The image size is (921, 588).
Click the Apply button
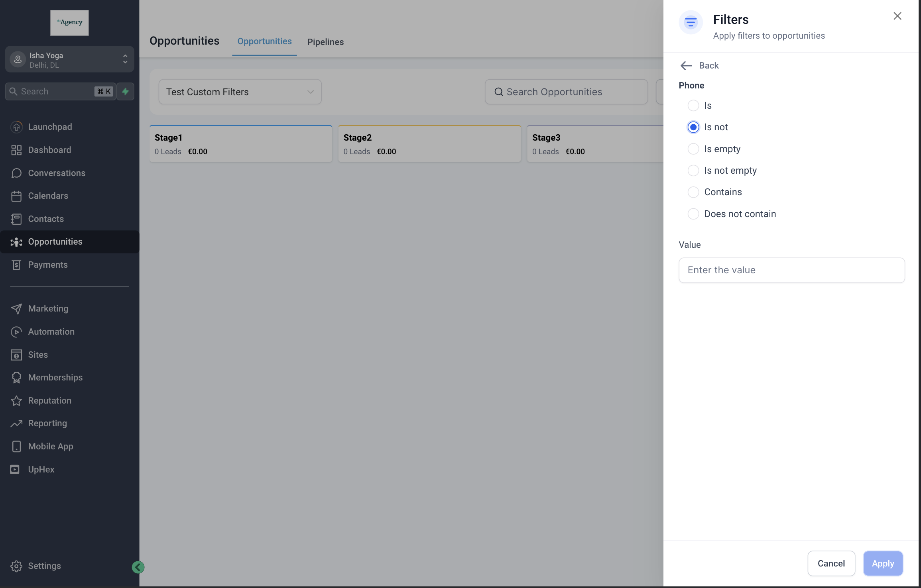click(x=883, y=563)
